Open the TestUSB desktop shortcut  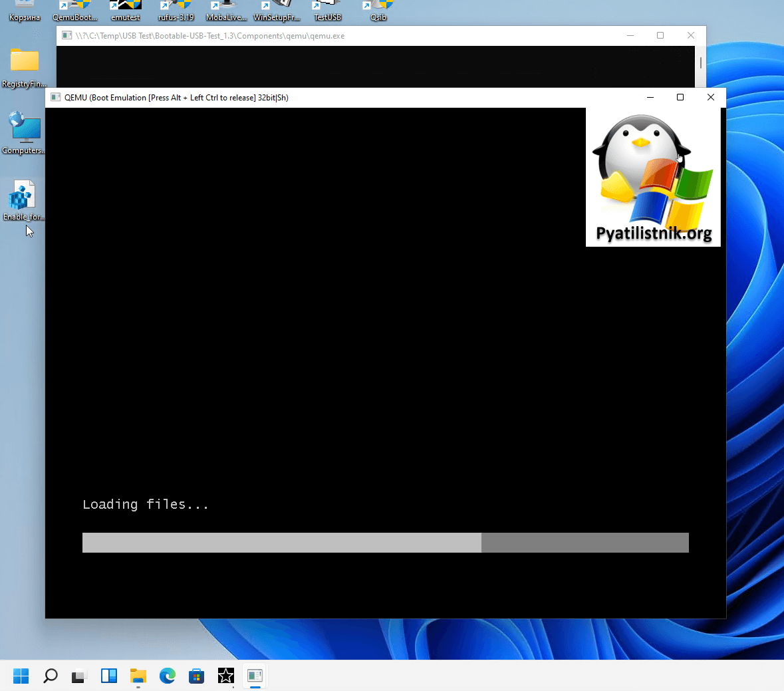pos(327,11)
